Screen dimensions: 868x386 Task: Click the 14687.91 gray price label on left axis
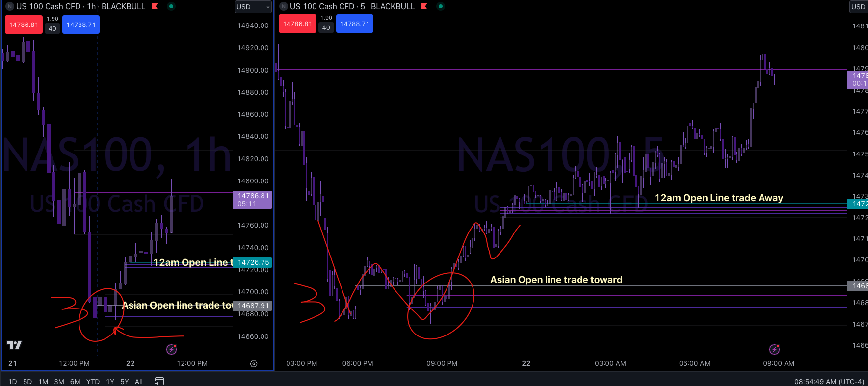pyautogui.click(x=252, y=306)
